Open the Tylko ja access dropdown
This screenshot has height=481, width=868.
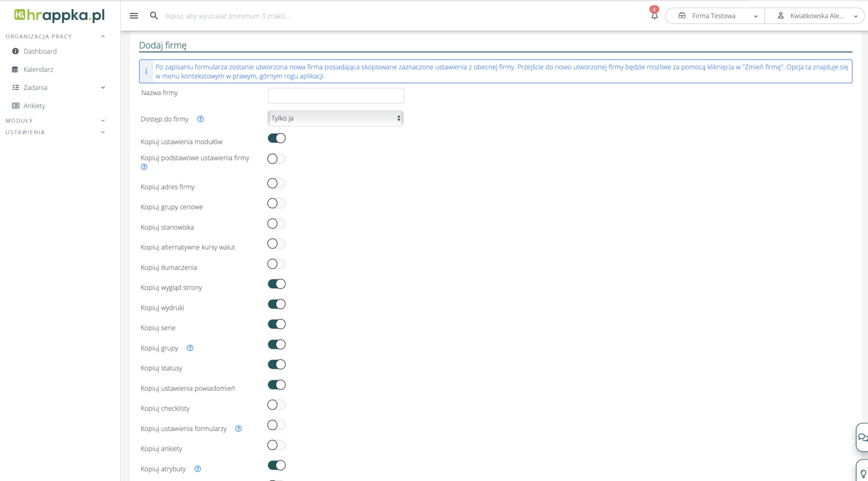tap(335, 118)
